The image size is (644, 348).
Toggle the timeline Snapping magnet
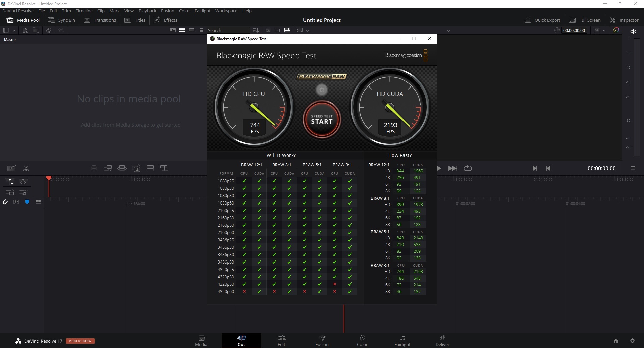(x=5, y=201)
